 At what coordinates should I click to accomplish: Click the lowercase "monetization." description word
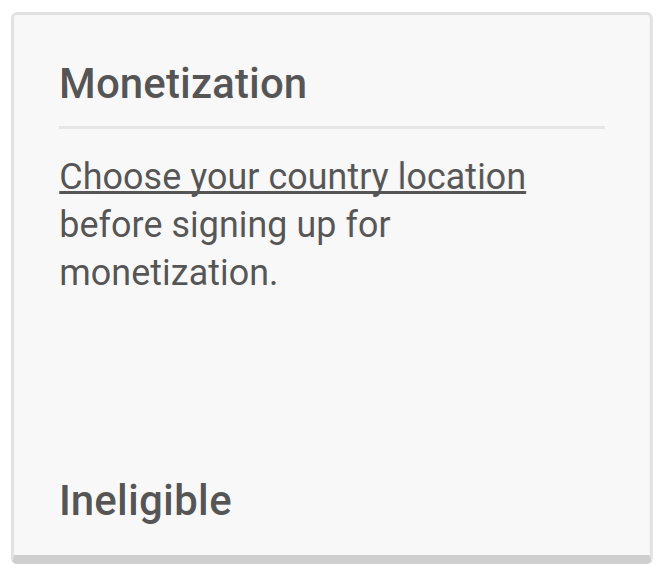pyautogui.click(x=168, y=272)
